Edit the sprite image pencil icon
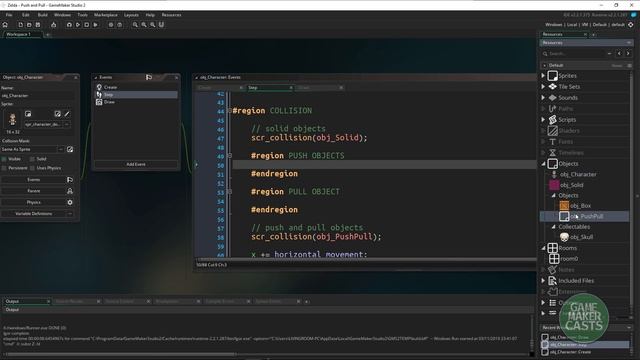This screenshot has width=640, height=360. [67, 114]
